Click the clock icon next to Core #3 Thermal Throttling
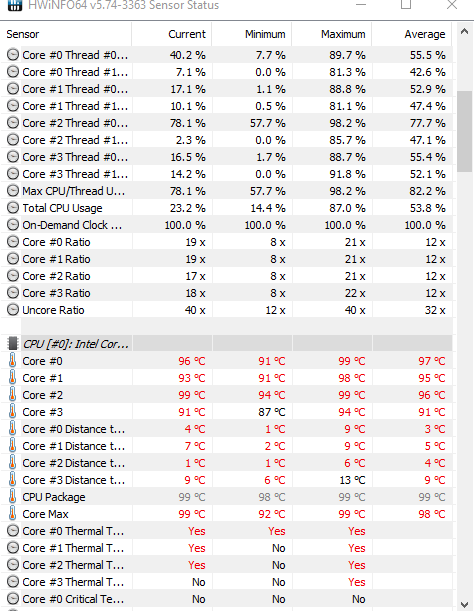This screenshot has width=474, height=611. coord(13,582)
